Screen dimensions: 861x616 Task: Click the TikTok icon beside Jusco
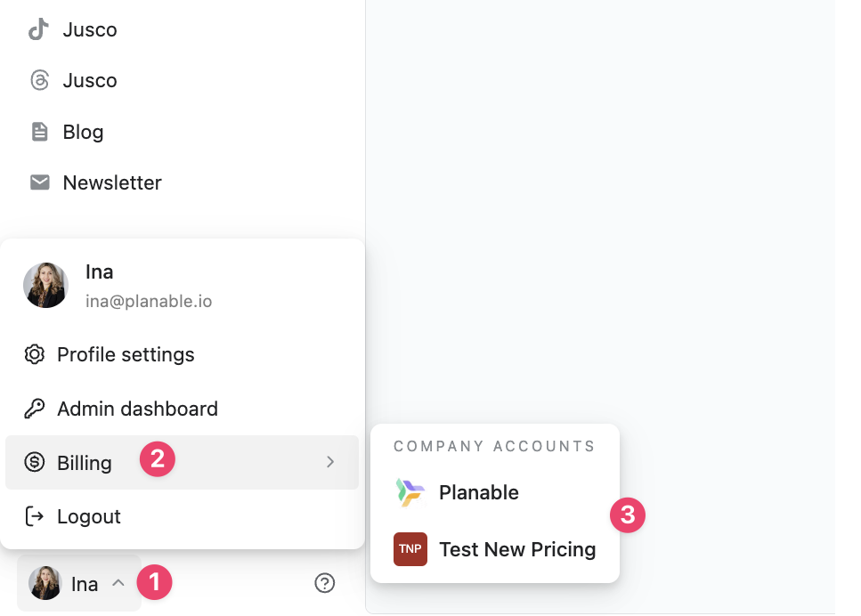tap(38, 29)
